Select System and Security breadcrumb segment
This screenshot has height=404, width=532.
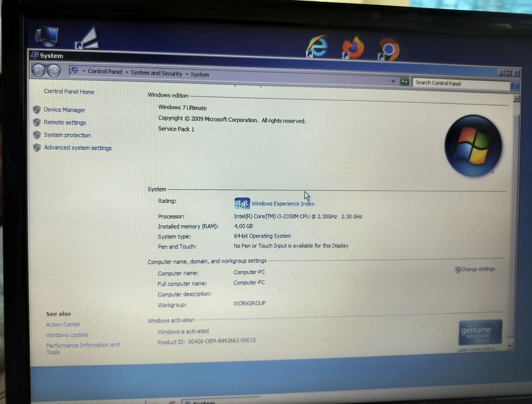156,73
